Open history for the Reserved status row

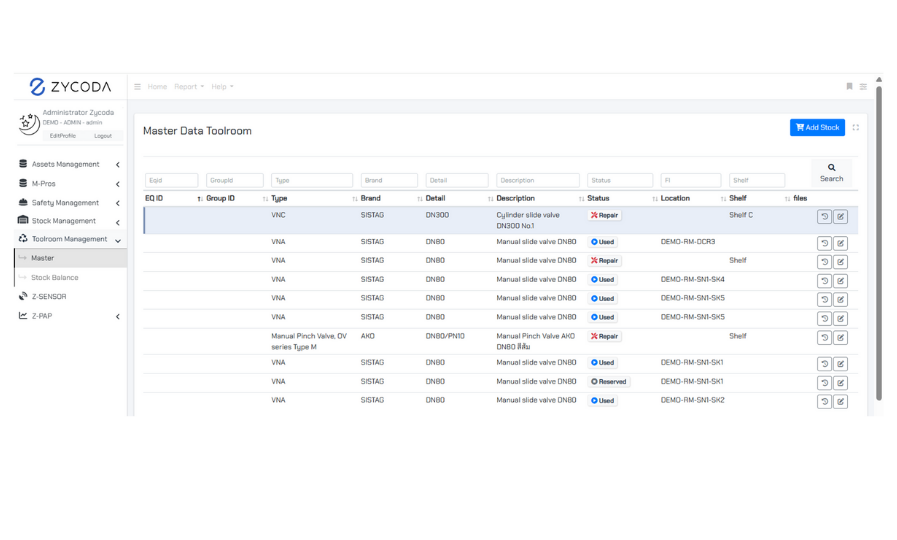(824, 383)
